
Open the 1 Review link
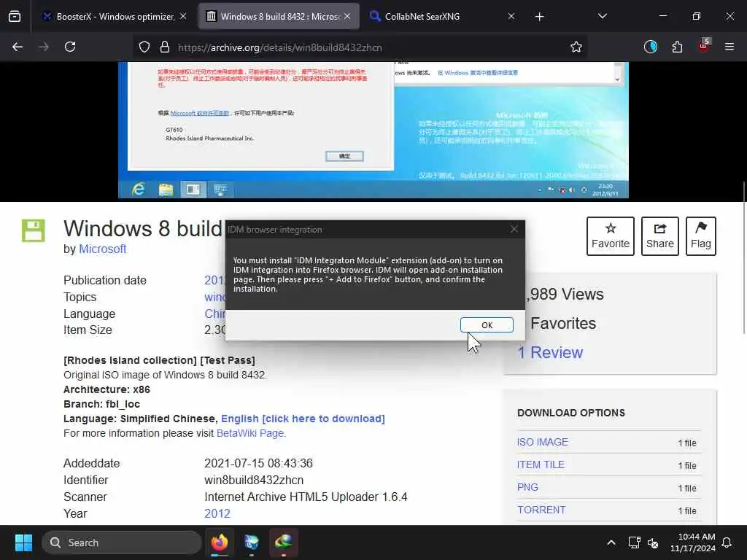[550, 352]
